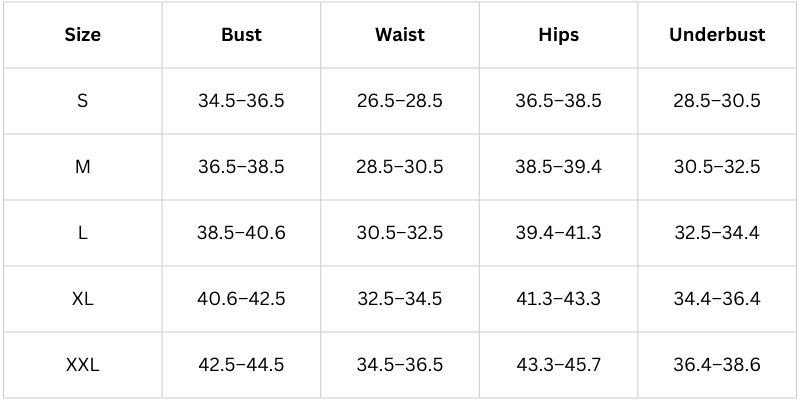Click bust value 42.5–44.5 for XXL

[x=241, y=365]
